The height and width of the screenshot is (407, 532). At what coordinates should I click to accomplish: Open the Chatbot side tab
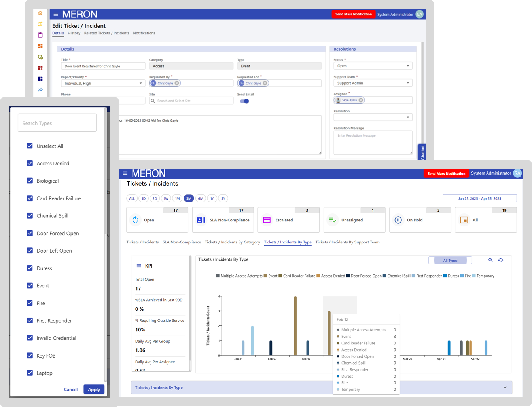click(x=422, y=152)
